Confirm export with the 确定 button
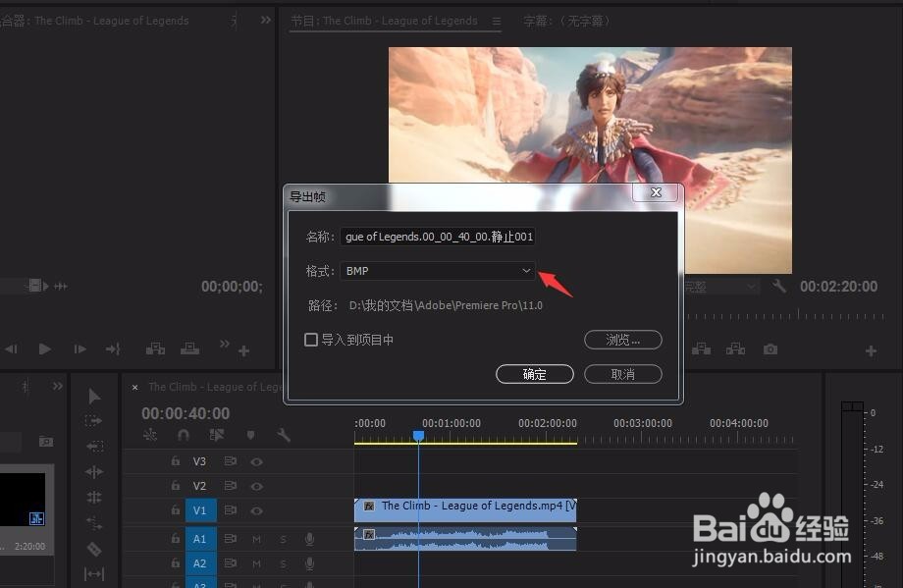The image size is (903, 588). pyautogui.click(x=534, y=374)
